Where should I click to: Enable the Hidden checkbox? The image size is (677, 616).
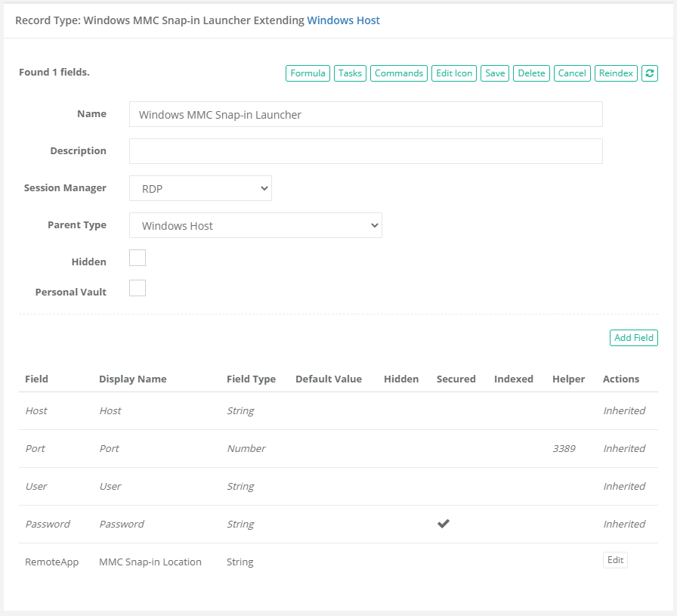pyautogui.click(x=138, y=258)
